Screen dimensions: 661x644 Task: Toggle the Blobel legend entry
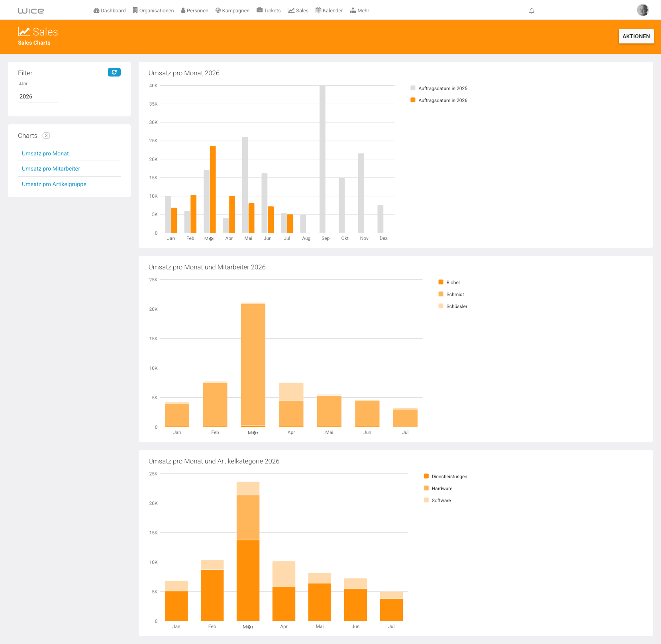(x=449, y=282)
